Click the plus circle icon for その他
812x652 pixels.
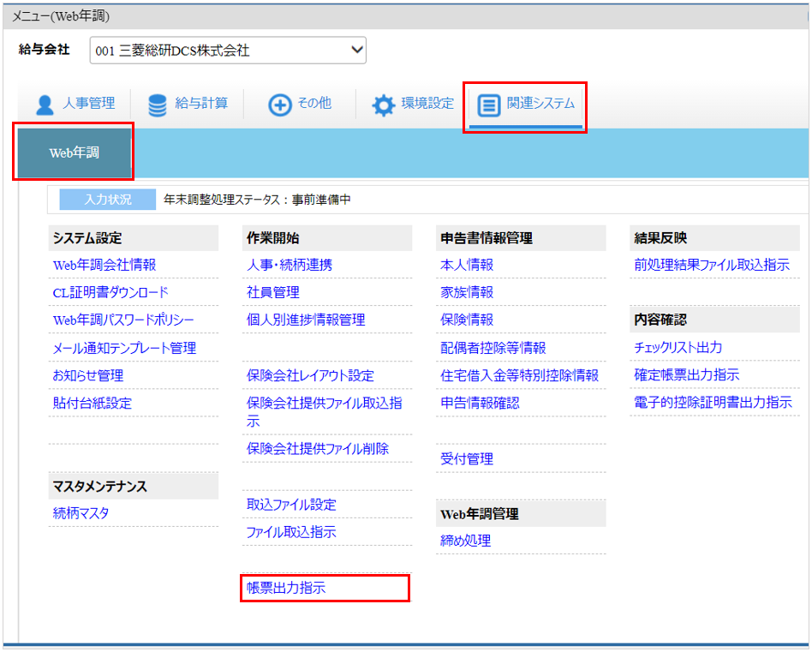point(279,105)
